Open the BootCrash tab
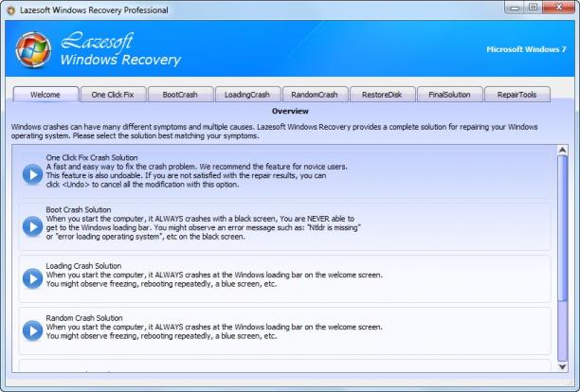The image size is (580, 392). (180, 95)
